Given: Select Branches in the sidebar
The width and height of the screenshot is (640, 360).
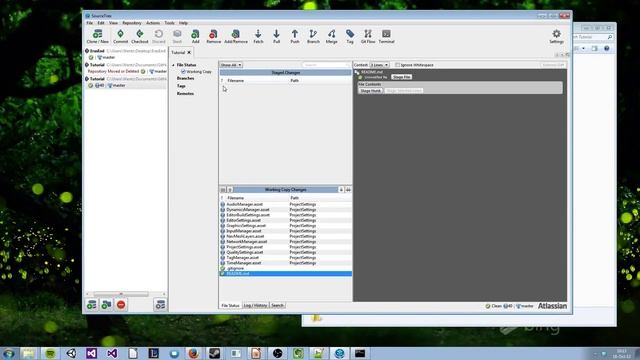Looking at the screenshot, I should (x=186, y=78).
